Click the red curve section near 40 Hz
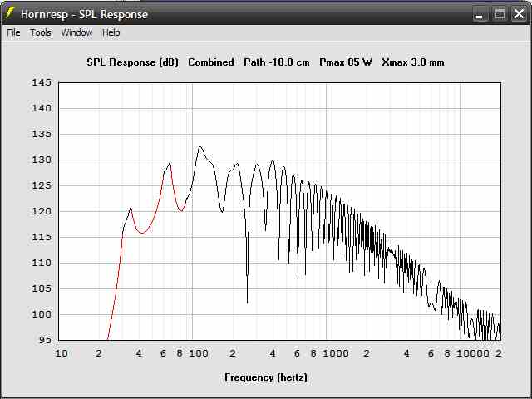This screenshot has height=399, width=532. 142,233
